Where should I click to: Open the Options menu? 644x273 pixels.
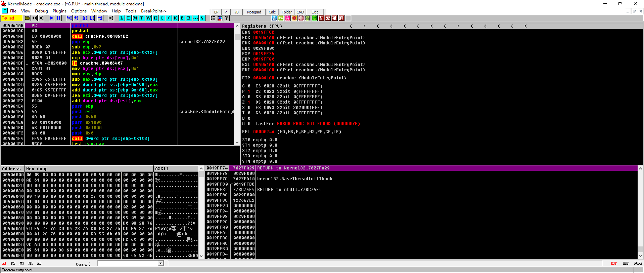pos(79,11)
